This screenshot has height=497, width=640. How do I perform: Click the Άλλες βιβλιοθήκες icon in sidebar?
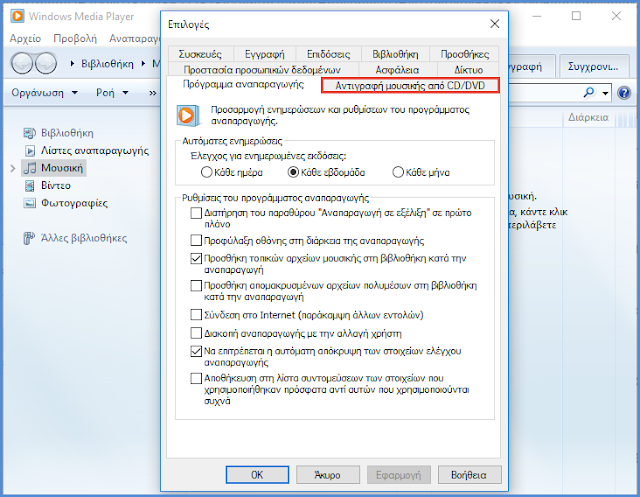coord(29,238)
